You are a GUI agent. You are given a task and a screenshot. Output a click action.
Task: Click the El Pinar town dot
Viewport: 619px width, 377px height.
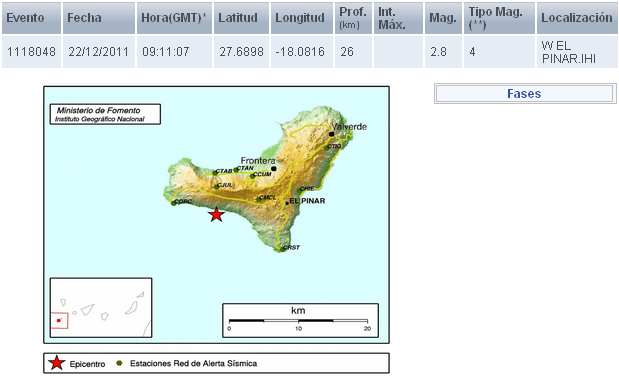287,203
